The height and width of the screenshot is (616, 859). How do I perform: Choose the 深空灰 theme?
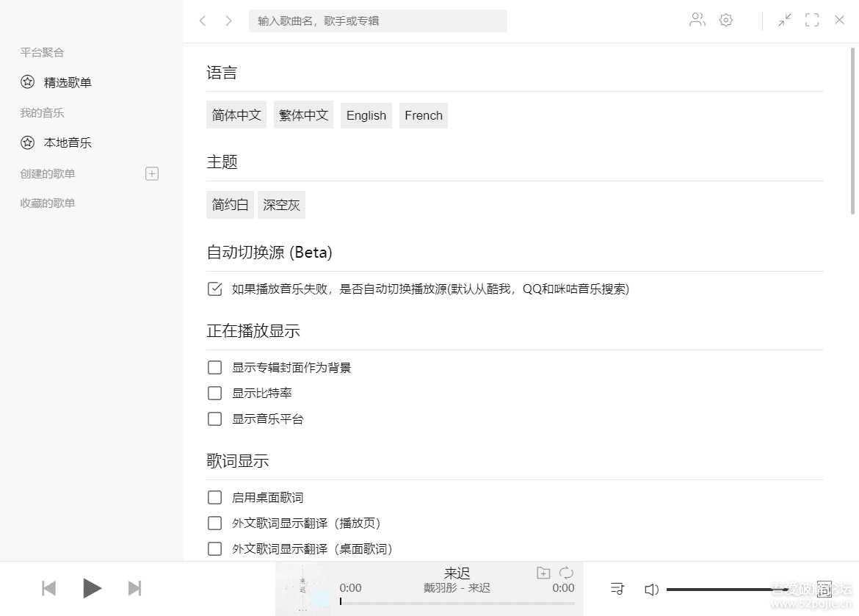pos(281,205)
